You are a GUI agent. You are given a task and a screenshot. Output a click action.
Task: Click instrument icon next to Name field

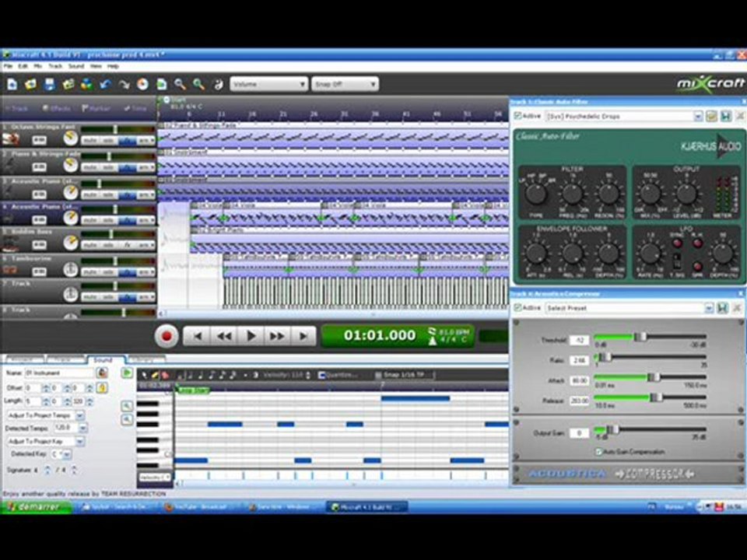click(101, 373)
